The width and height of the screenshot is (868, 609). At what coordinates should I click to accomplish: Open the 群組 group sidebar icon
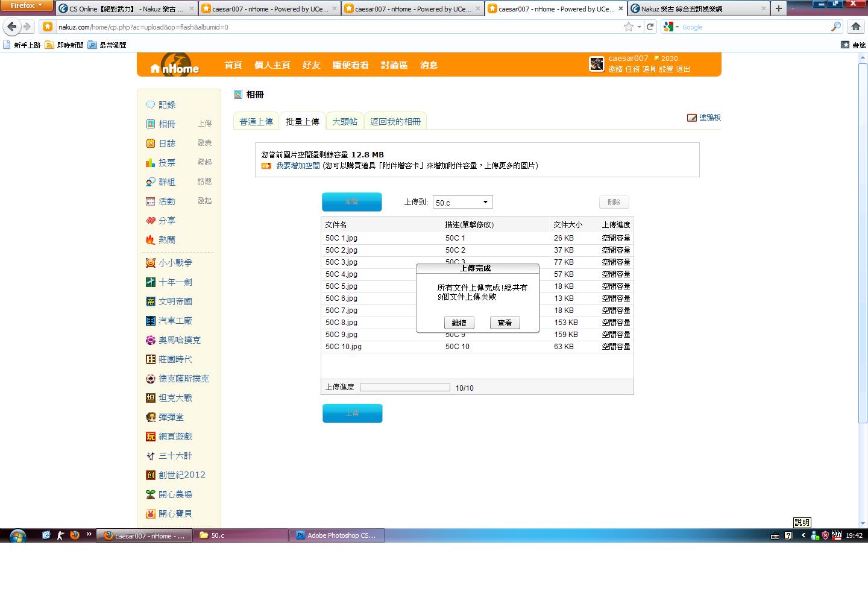tap(151, 182)
